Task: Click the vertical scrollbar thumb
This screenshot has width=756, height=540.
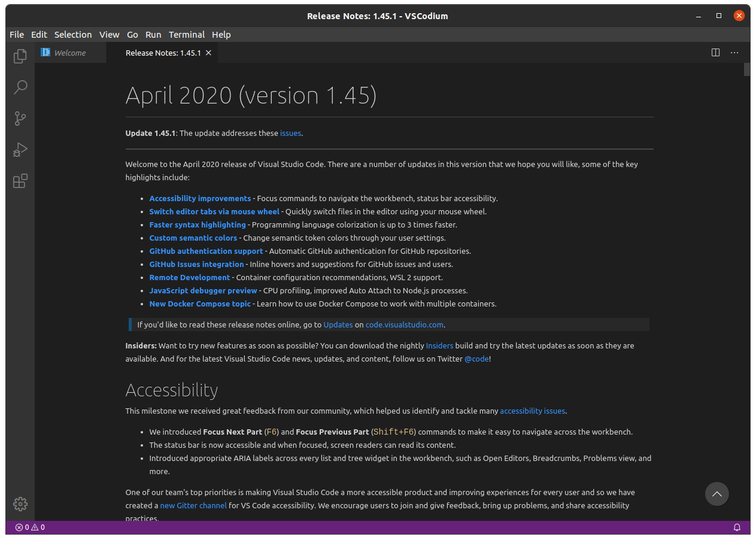Action: 746,69
